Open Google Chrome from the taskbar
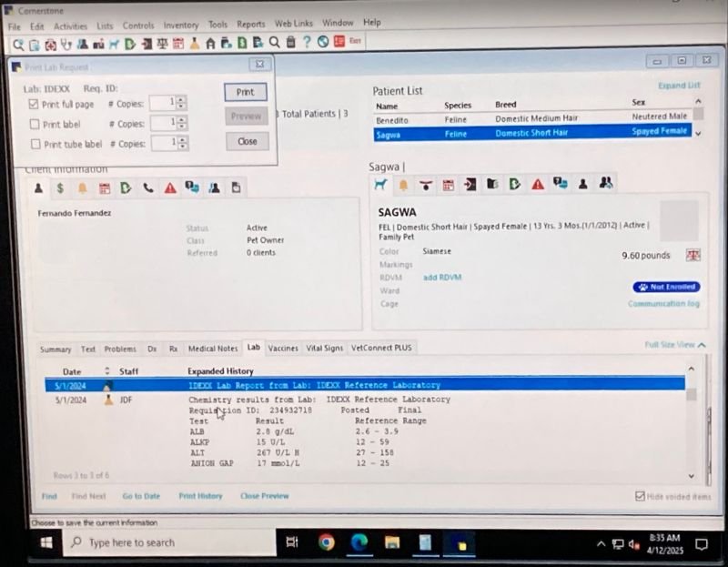The height and width of the screenshot is (567, 728). click(327, 542)
